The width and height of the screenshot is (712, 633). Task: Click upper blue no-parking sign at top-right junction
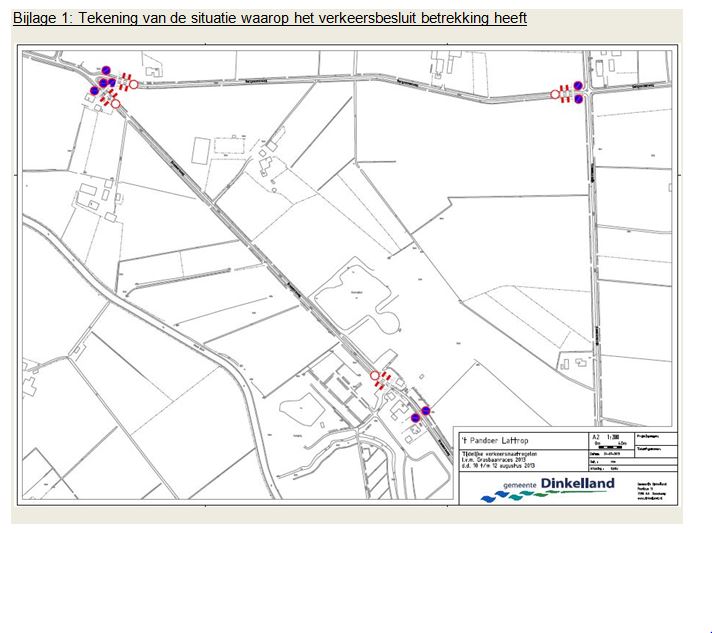point(578,86)
